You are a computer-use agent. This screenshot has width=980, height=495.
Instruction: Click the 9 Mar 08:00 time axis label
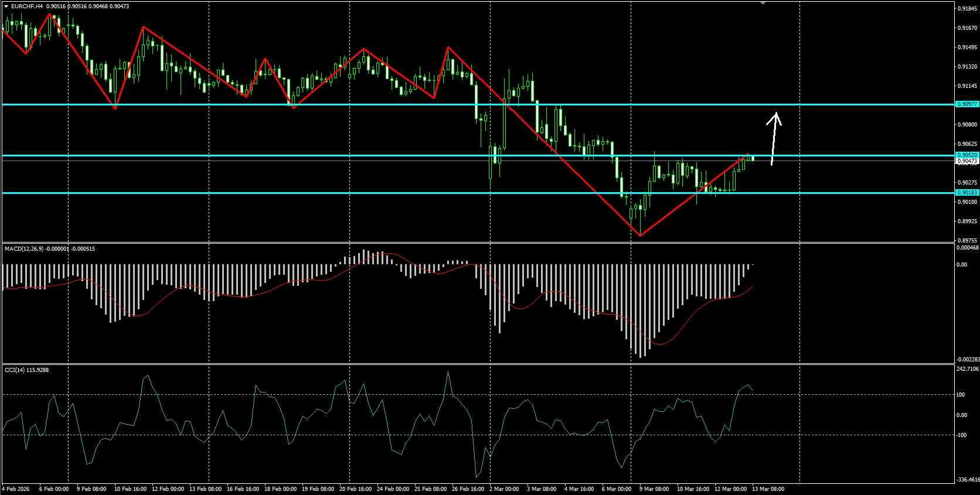tap(654, 489)
